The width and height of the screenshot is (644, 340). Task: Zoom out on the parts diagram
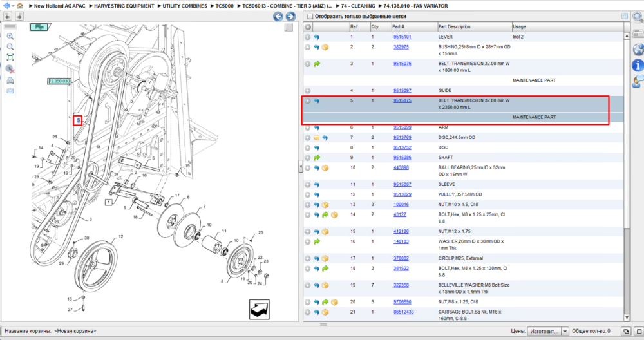(x=10, y=47)
